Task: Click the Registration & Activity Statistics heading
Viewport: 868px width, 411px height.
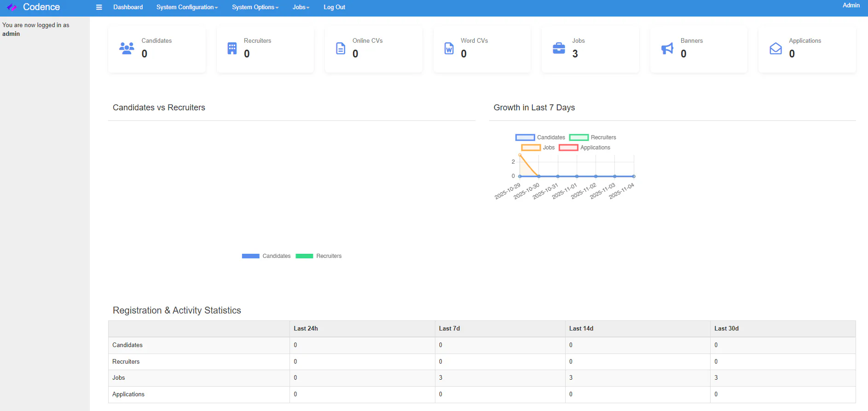Action: (x=177, y=310)
